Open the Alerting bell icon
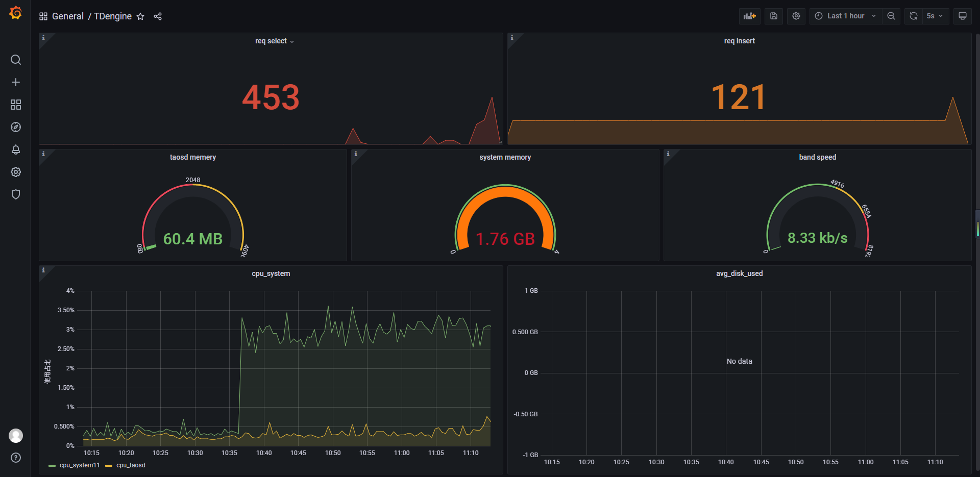This screenshot has height=477, width=980. tap(16, 149)
